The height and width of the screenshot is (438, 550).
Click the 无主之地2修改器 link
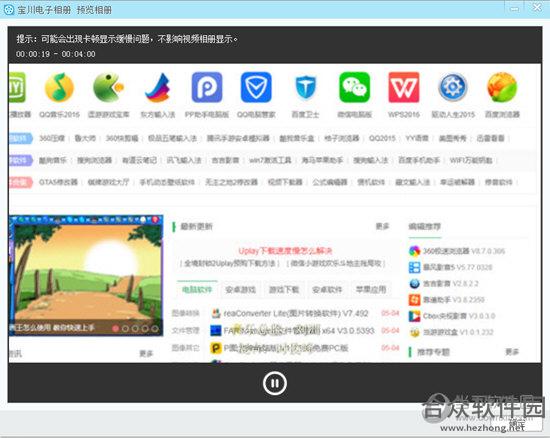tap(231, 182)
